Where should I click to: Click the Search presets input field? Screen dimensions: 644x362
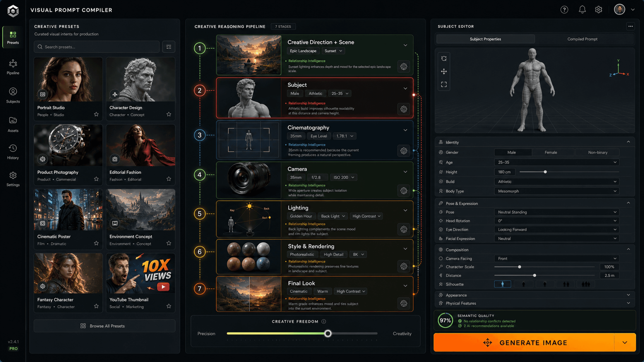97,47
